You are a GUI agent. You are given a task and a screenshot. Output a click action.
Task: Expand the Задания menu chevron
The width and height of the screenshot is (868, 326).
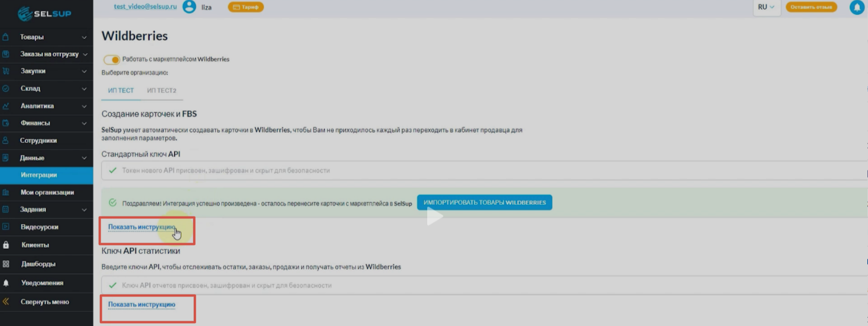pos(84,210)
